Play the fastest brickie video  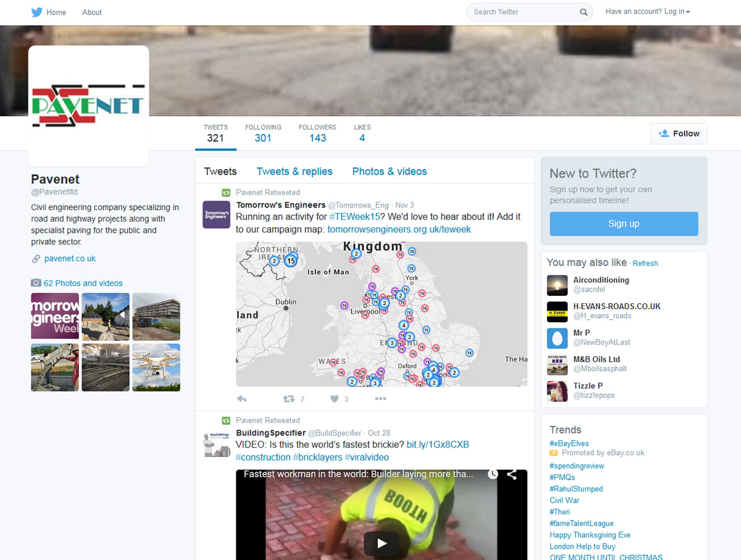[x=382, y=543]
